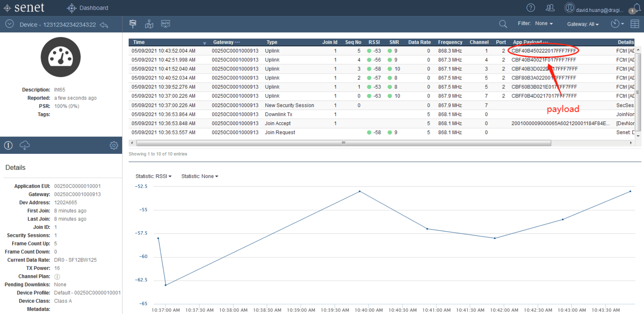Click the table's scroll left arrow
Viewport: 644px width, 314px height.
[131, 143]
